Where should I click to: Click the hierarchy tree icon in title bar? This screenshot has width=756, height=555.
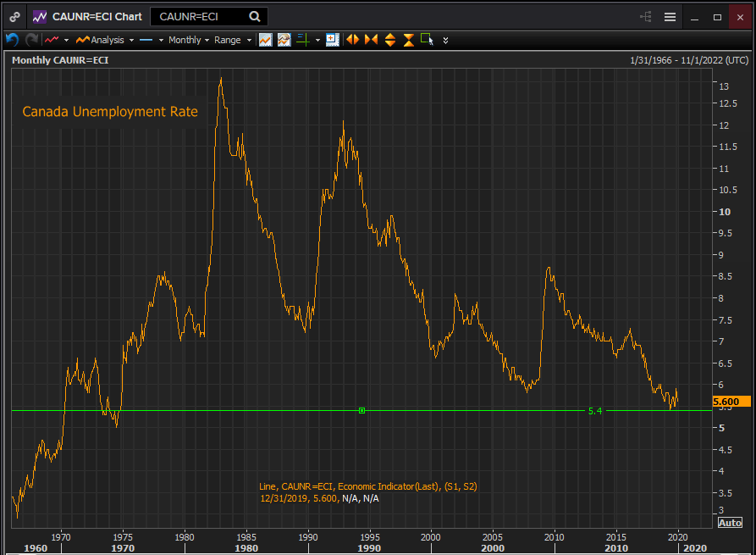pos(646,16)
